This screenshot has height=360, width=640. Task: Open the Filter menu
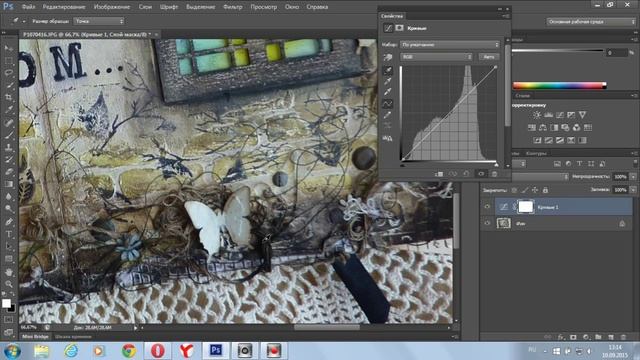click(233, 7)
